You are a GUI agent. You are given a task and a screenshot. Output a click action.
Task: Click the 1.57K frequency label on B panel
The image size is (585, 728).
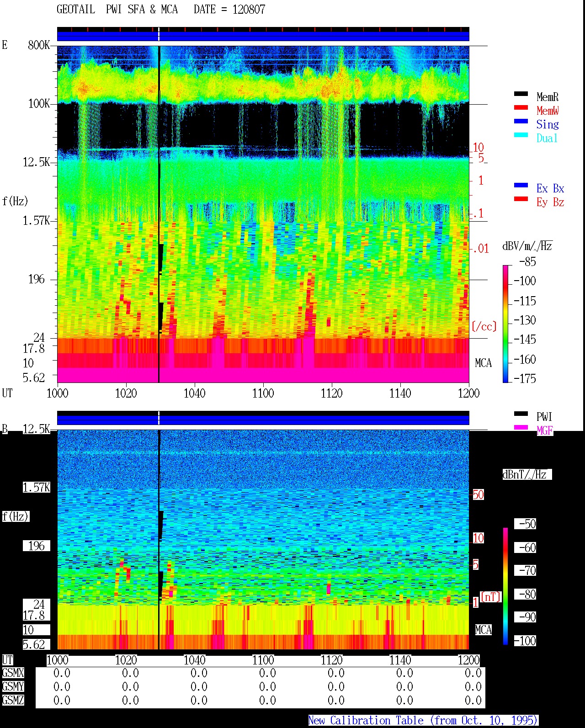tap(37, 487)
